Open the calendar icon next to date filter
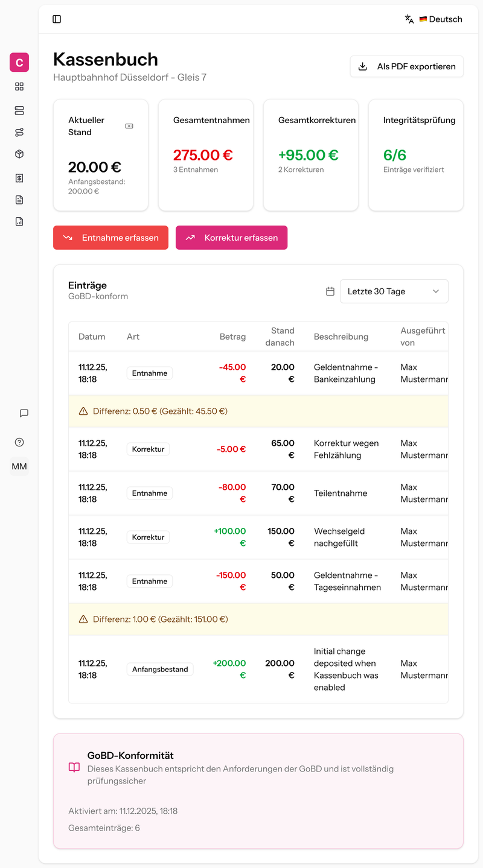 click(330, 291)
